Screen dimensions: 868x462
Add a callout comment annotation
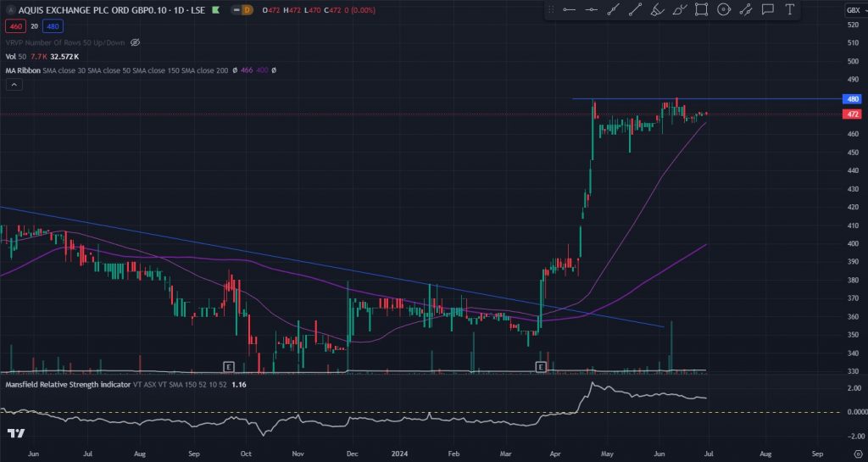pyautogui.click(x=768, y=9)
